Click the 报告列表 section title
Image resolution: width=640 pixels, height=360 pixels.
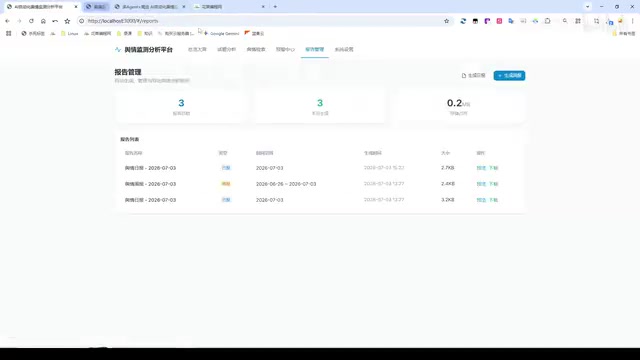click(130, 140)
